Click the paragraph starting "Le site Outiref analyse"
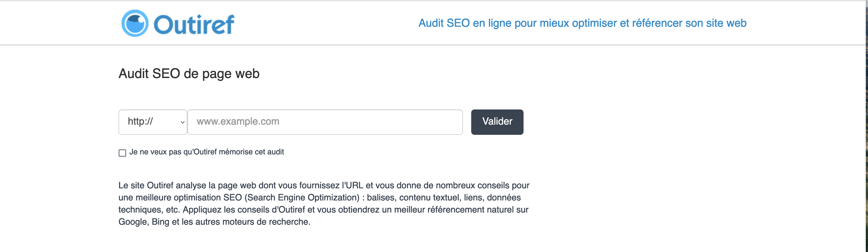The height and width of the screenshot is (252, 868). tap(324, 203)
